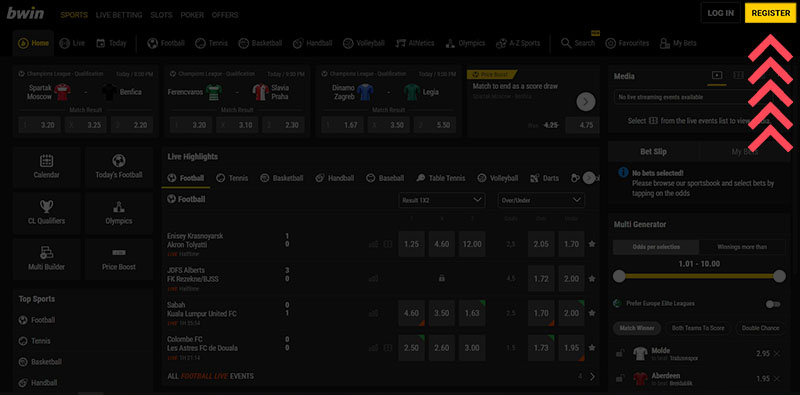Open My Bets in top navigation

tap(678, 43)
